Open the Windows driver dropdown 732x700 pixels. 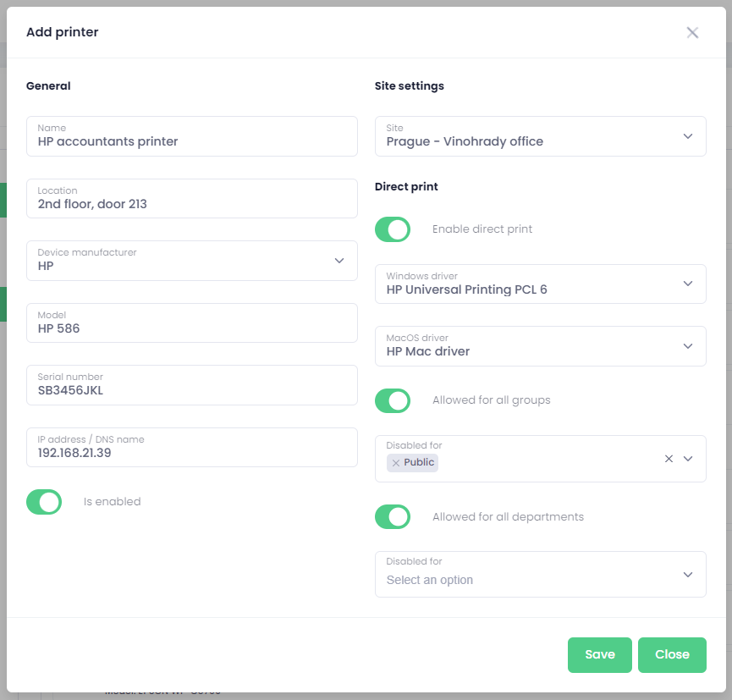pos(541,284)
